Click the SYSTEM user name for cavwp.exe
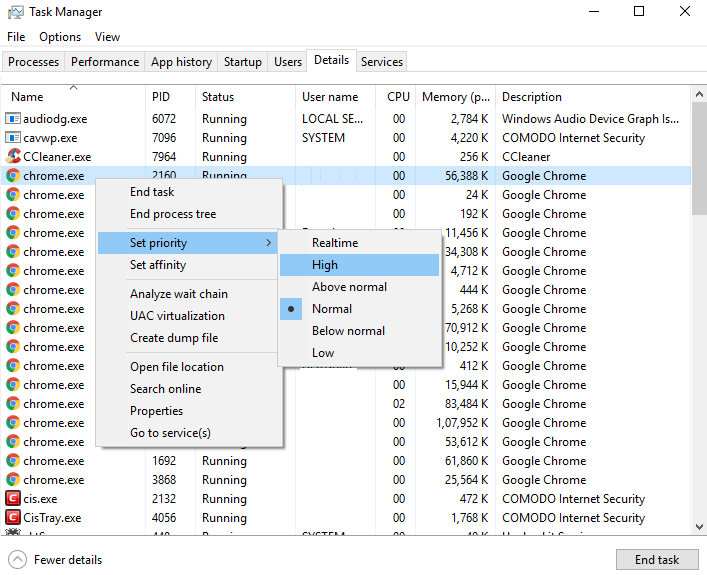The height and width of the screenshot is (575, 707). pos(323,138)
